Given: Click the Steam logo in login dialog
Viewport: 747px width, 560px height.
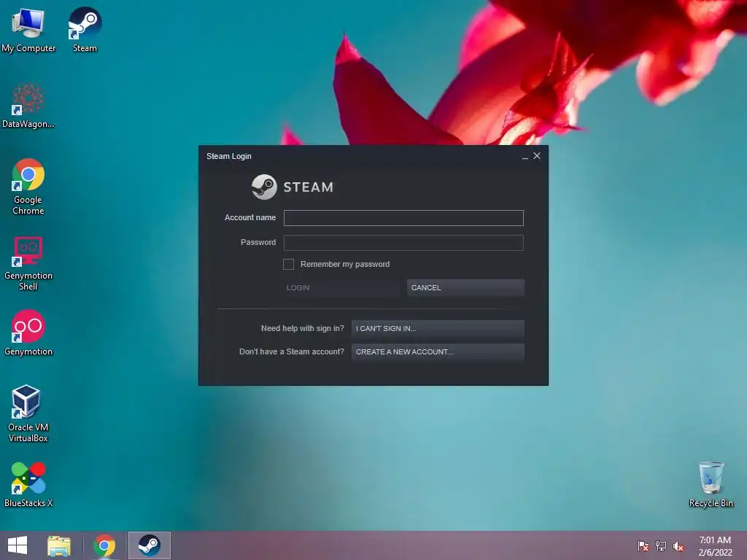Looking at the screenshot, I should (293, 187).
